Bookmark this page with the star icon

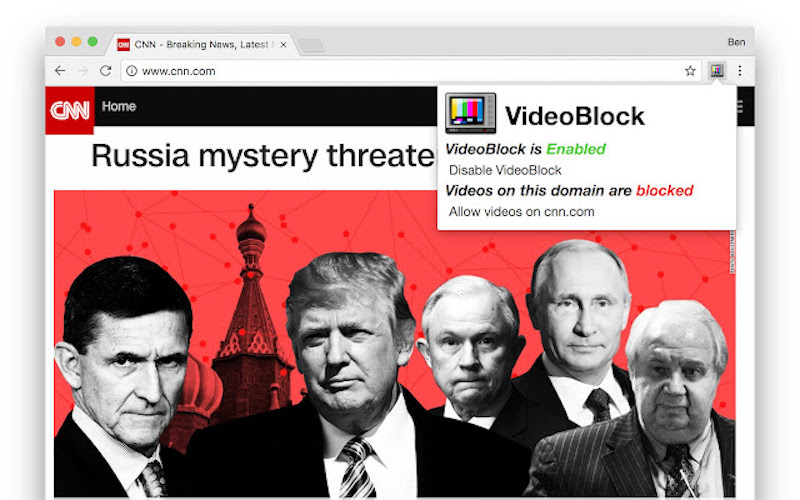tap(690, 71)
